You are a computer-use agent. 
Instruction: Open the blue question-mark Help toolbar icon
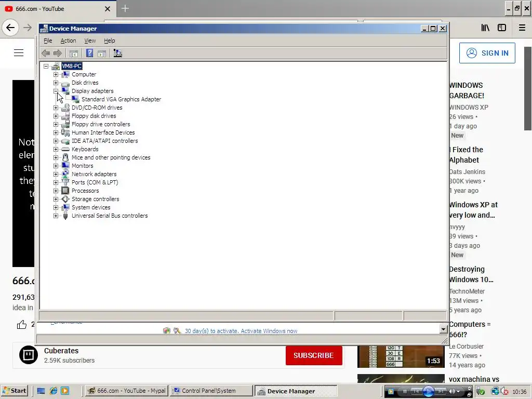click(x=89, y=54)
